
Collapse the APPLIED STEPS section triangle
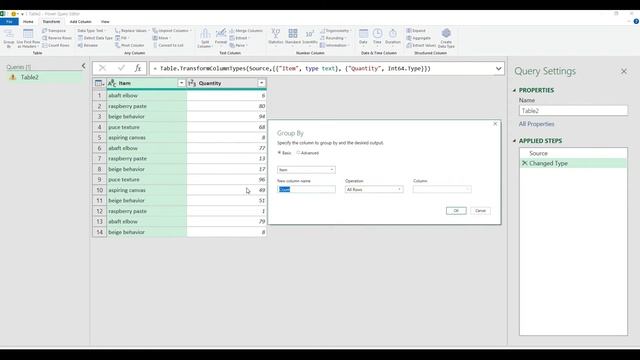click(514, 141)
